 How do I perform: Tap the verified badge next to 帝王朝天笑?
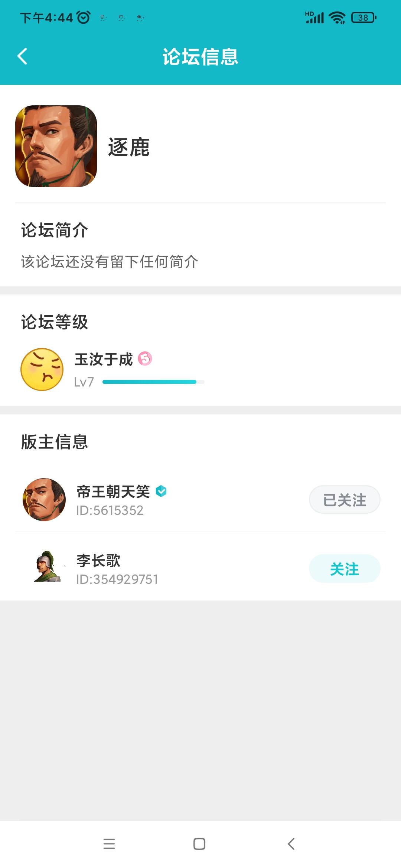click(161, 491)
